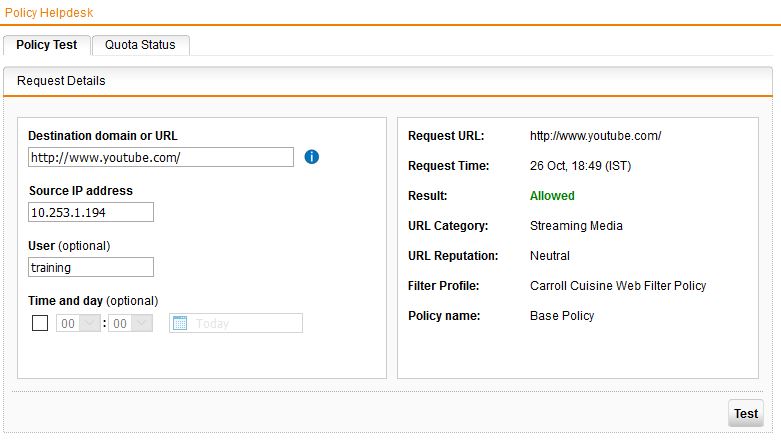Image resolution: width=781 pixels, height=441 pixels.
Task: Expand the hour dropdown
Action: (78, 323)
